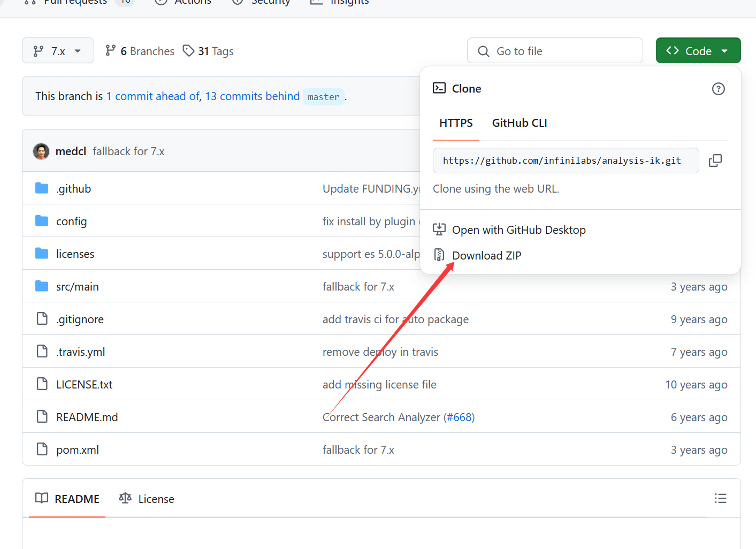Open the 'fix install by plugin' commit
756x549 pixels.
371,222
